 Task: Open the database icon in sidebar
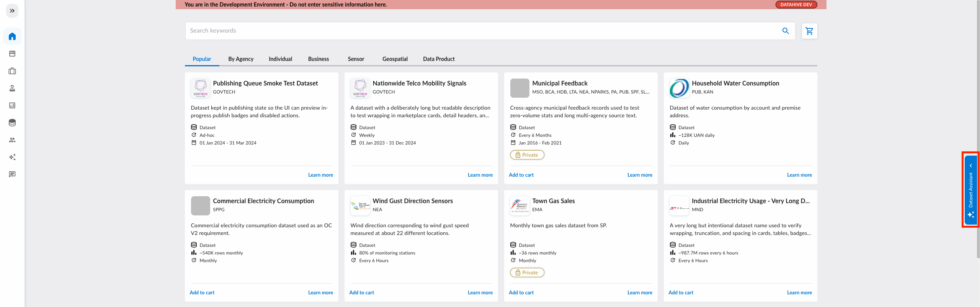[12, 123]
